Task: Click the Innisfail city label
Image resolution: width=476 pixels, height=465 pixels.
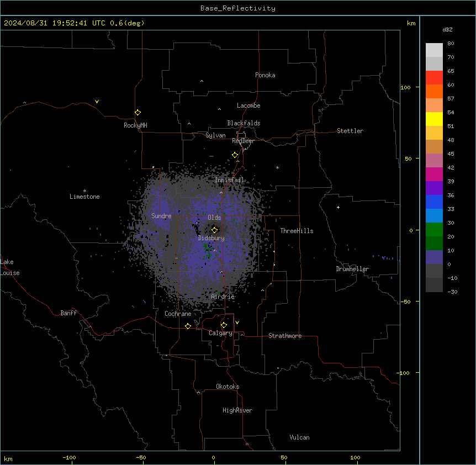Action: pos(229,180)
